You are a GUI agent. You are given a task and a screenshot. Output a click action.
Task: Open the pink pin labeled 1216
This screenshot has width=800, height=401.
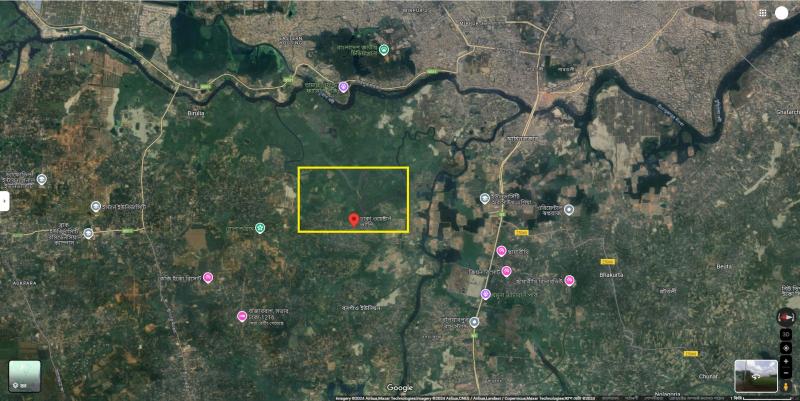[242, 316]
